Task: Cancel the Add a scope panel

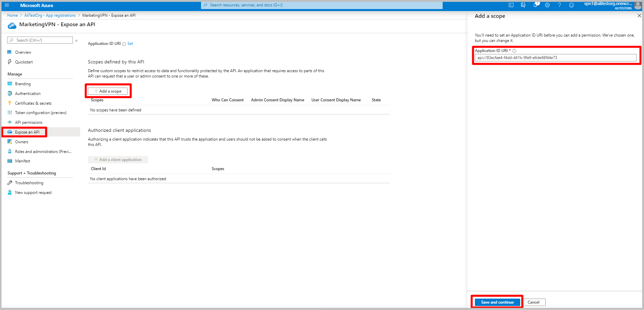Action: coord(534,302)
